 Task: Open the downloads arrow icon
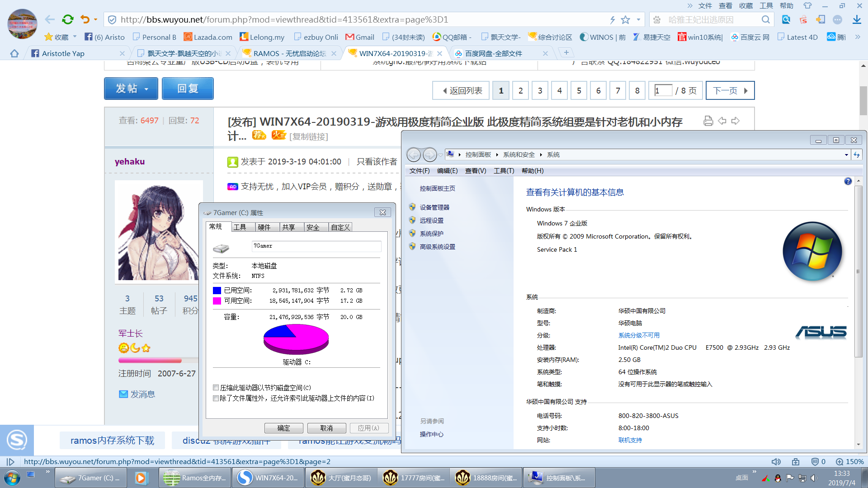(857, 19)
